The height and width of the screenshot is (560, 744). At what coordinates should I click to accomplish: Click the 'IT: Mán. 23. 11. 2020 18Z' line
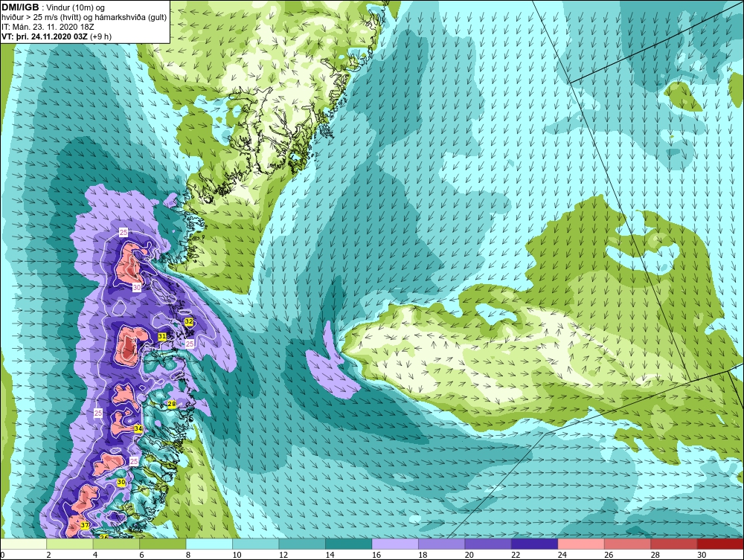click(x=48, y=27)
